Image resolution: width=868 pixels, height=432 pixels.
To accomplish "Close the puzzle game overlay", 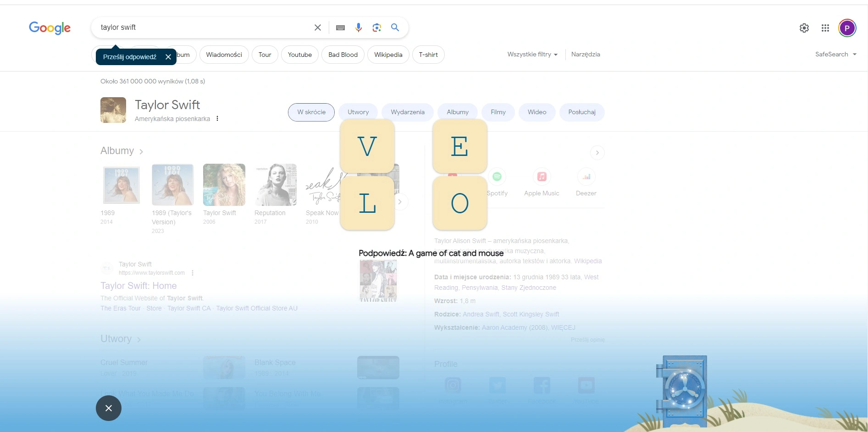I will click(109, 408).
